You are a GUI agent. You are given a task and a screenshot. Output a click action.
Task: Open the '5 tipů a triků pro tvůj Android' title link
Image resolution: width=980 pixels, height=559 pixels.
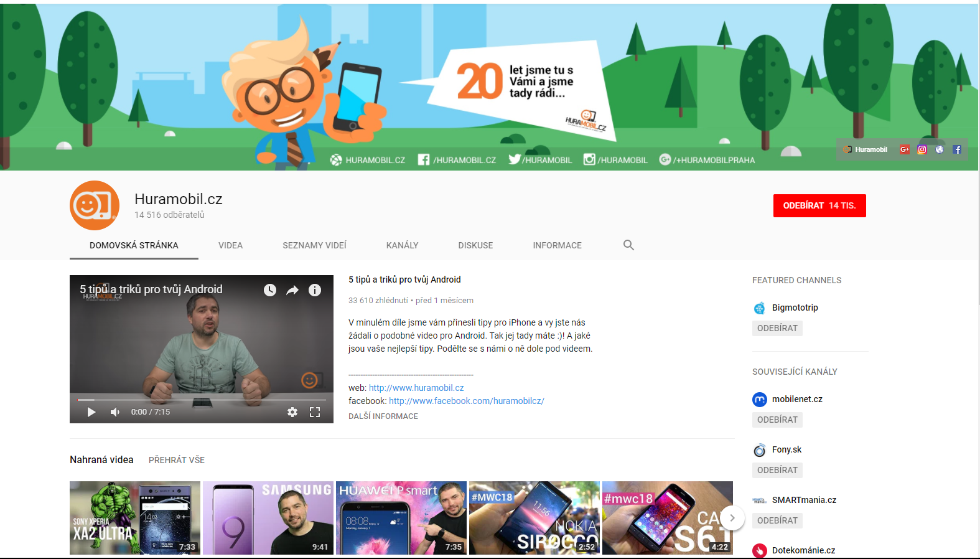click(404, 279)
